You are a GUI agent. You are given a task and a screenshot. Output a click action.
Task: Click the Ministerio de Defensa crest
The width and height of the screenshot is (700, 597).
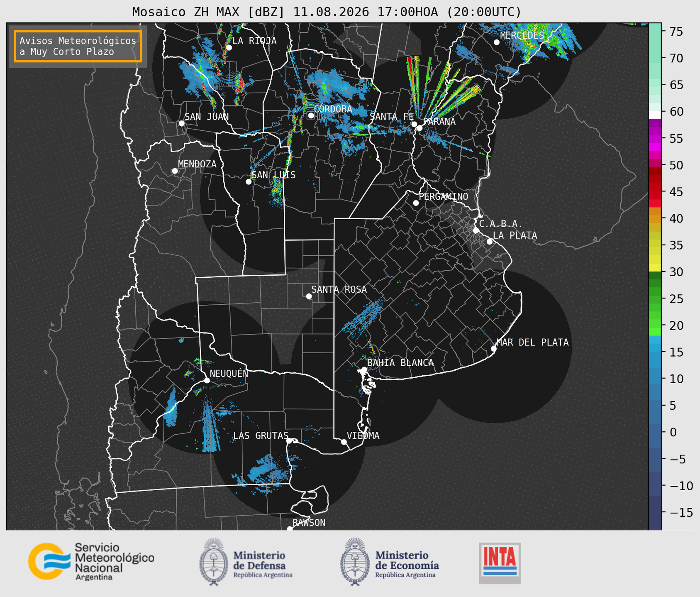pyautogui.click(x=213, y=562)
